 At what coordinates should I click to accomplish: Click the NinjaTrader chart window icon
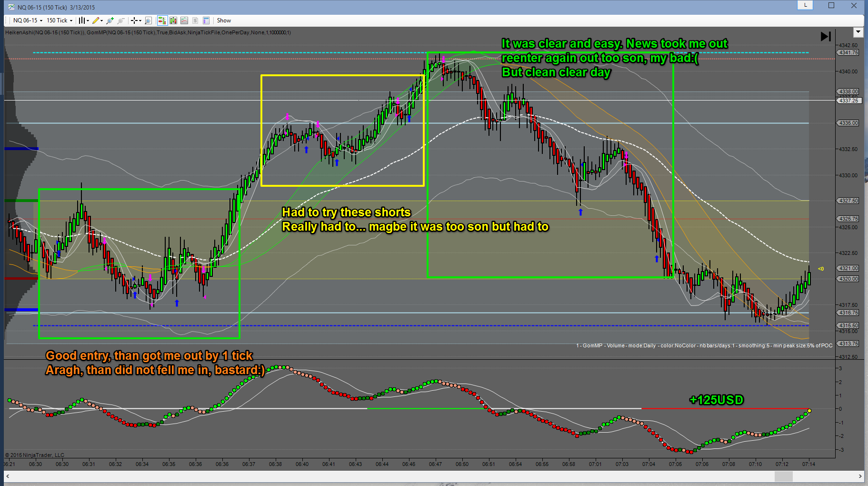pos(11,7)
